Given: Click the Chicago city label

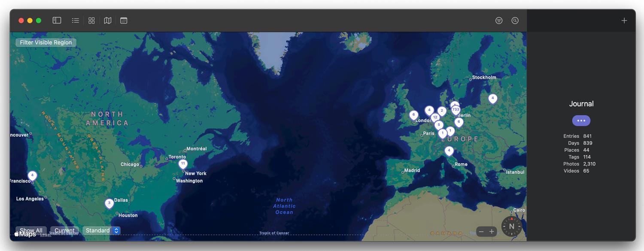Looking at the screenshot, I should coord(130,164).
